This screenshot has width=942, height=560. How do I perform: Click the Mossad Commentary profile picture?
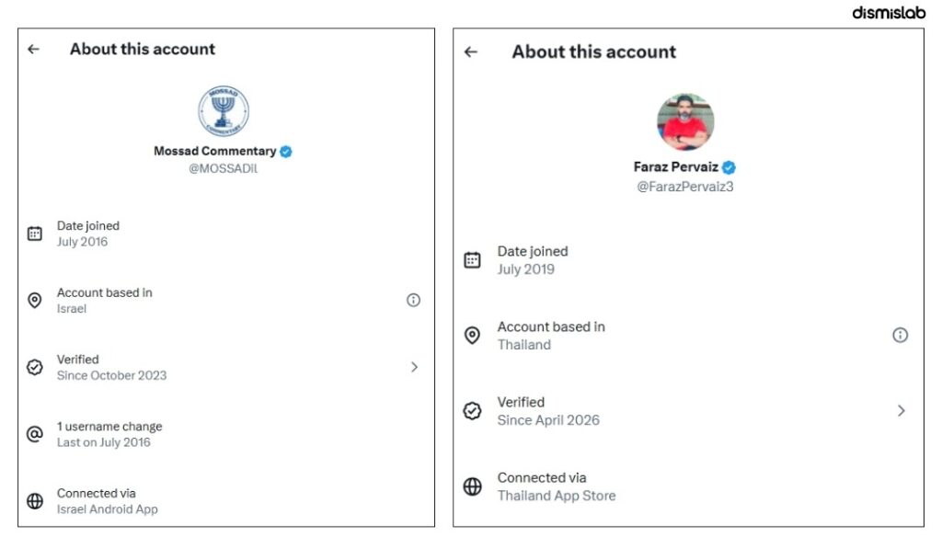point(224,111)
